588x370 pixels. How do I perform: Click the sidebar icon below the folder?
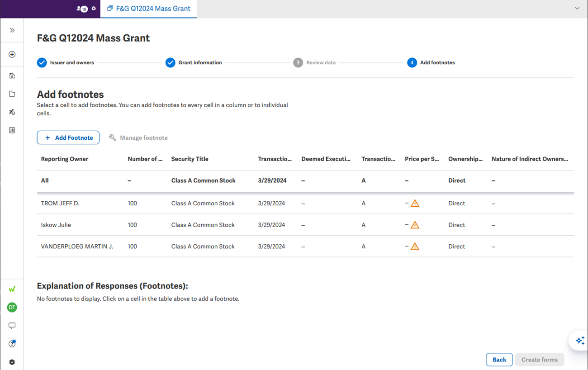tap(12, 112)
